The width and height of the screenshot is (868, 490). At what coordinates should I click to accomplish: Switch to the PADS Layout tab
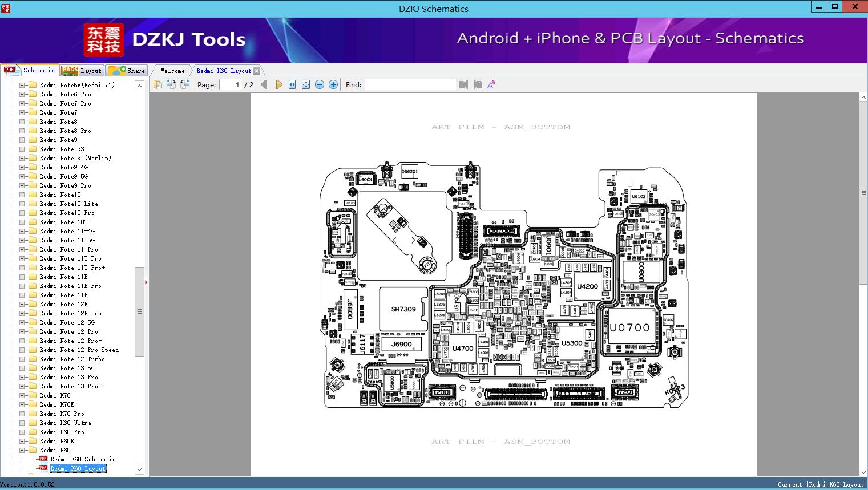point(82,71)
